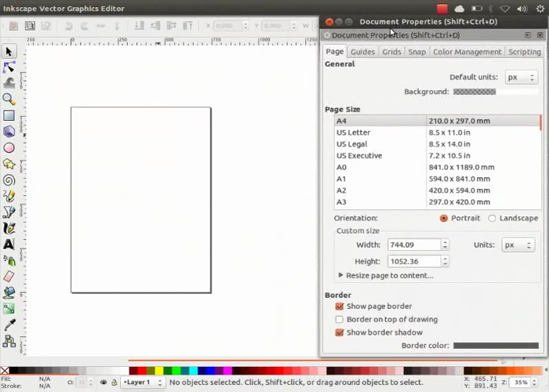Choose US Letter page size
Viewport: 549px width, 392px height.
[353, 132]
